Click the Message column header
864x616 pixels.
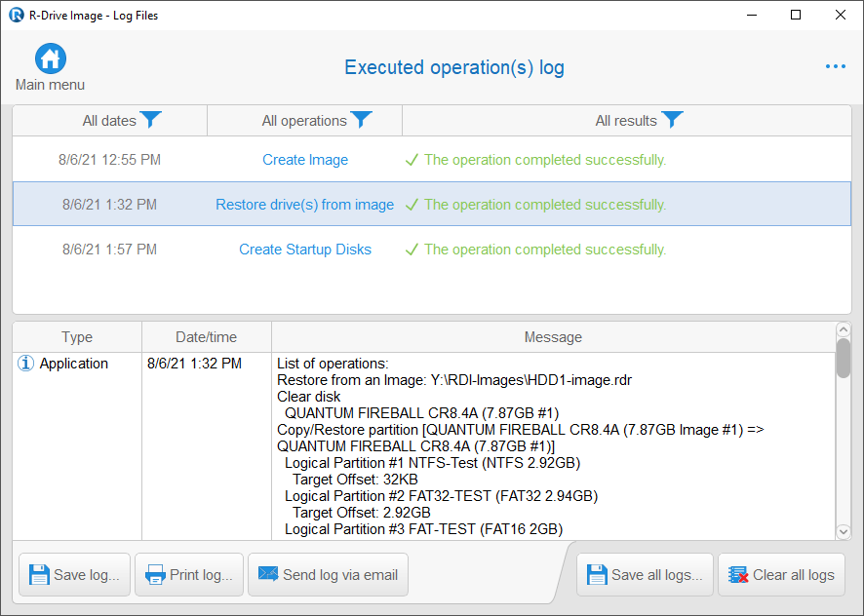pos(553,337)
